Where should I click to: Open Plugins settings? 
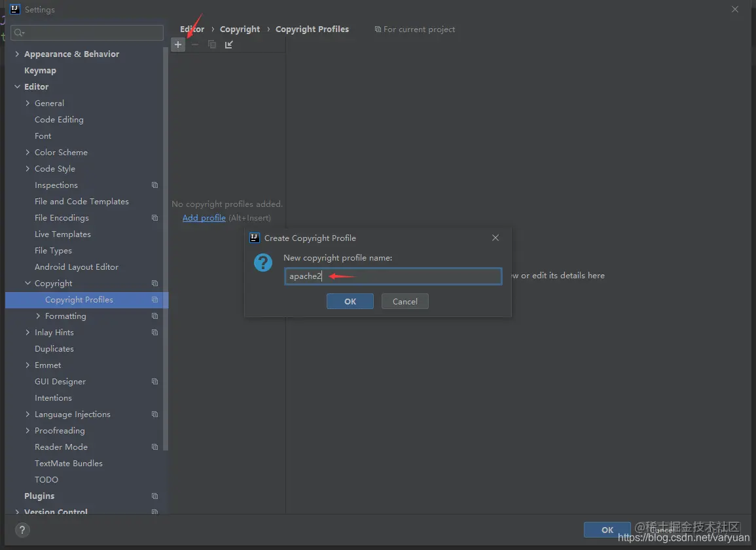[39, 496]
